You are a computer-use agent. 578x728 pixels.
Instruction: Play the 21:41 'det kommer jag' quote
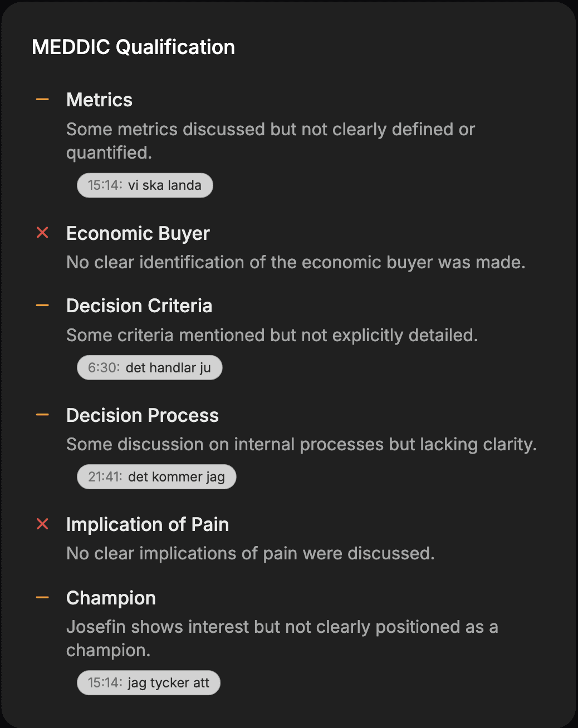tap(156, 476)
